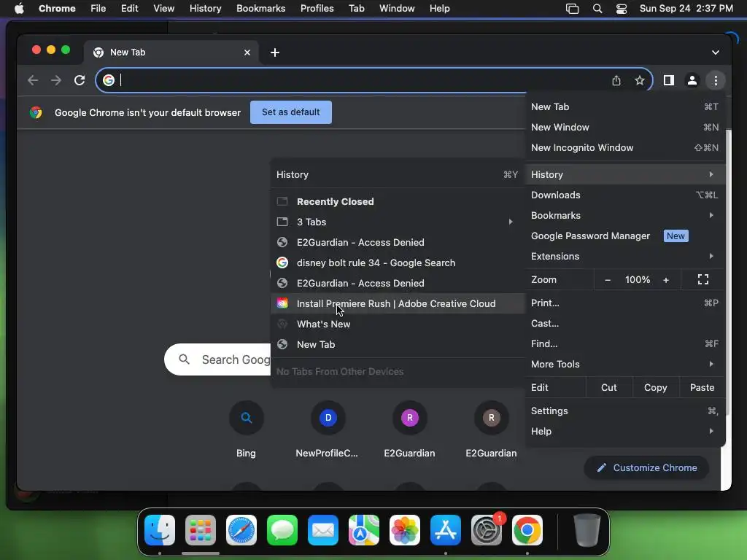This screenshot has width=747, height=560.
Task: Open full History at submenu top
Action: pyautogui.click(x=398, y=174)
